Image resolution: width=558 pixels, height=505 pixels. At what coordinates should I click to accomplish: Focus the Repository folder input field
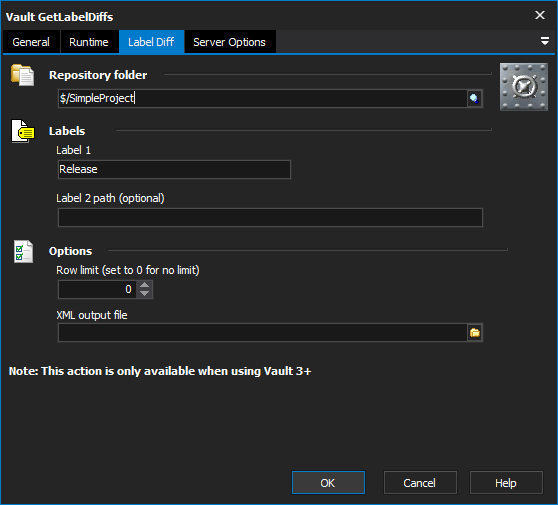pyautogui.click(x=263, y=99)
